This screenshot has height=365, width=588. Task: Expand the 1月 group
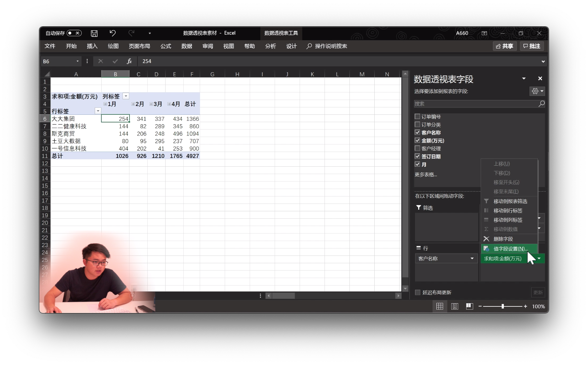tap(105, 104)
